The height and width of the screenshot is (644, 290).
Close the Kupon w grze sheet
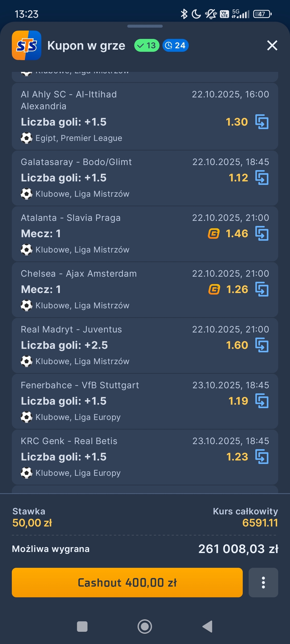click(x=272, y=45)
